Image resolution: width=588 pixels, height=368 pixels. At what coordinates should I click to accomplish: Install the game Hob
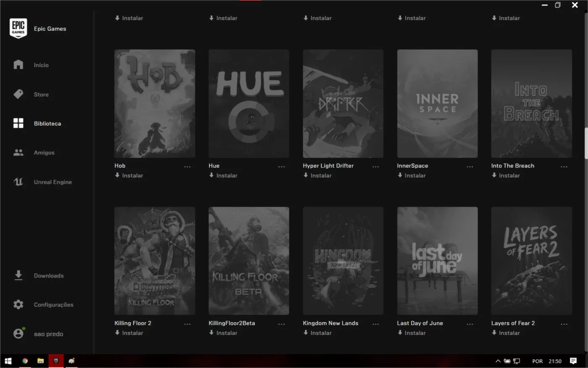129,175
